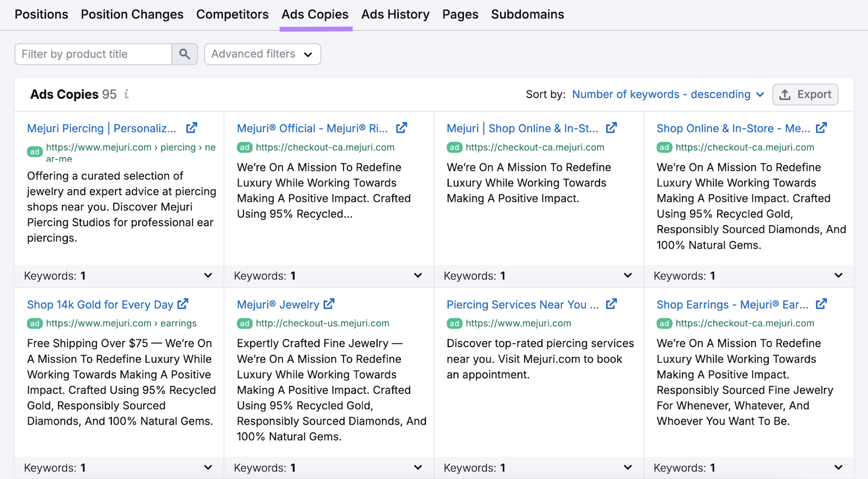The image size is (868, 479).
Task: Click the search magnifier icon button
Action: 184,54
